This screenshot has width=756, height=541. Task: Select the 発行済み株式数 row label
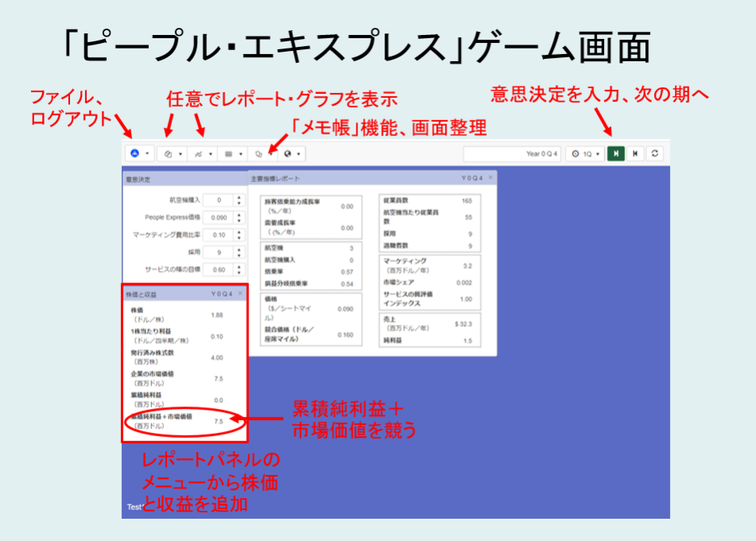(x=152, y=356)
